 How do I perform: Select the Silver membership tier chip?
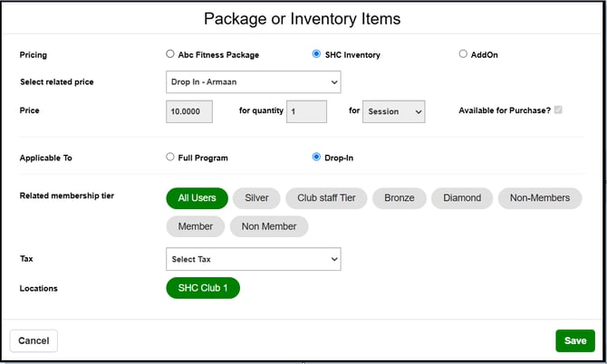[x=256, y=198]
